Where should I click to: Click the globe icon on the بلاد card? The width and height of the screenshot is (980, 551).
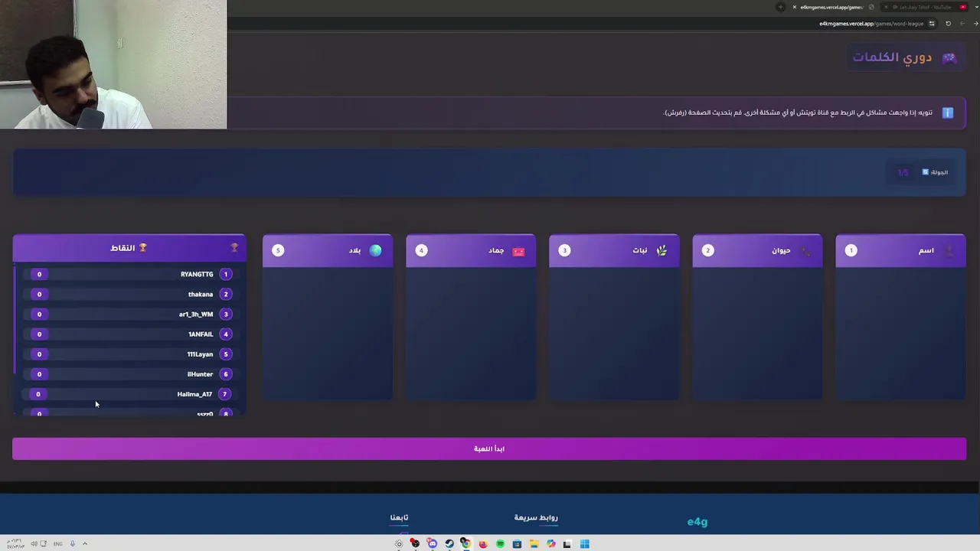pos(375,250)
